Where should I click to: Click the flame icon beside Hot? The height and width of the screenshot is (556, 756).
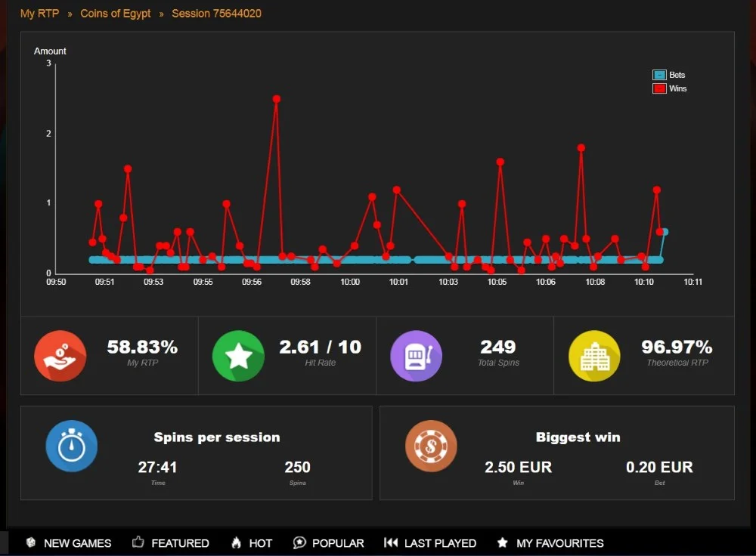[x=236, y=542]
